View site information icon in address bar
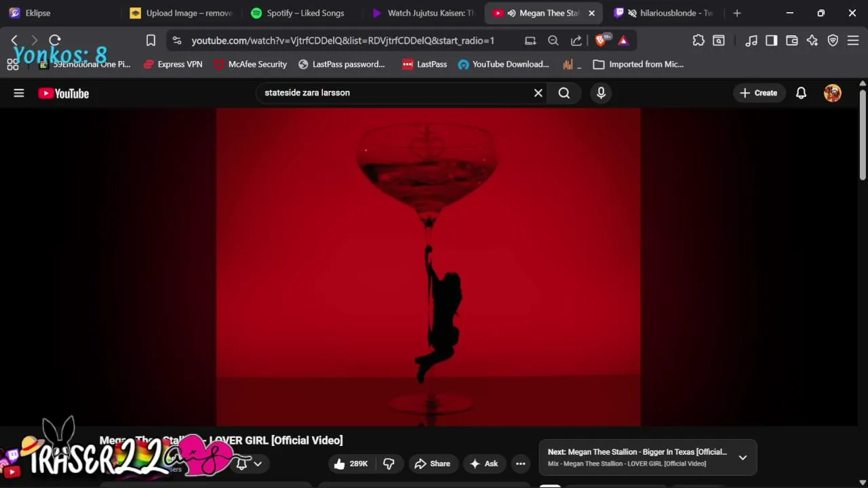The height and width of the screenshot is (488, 868). tap(177, 41)
